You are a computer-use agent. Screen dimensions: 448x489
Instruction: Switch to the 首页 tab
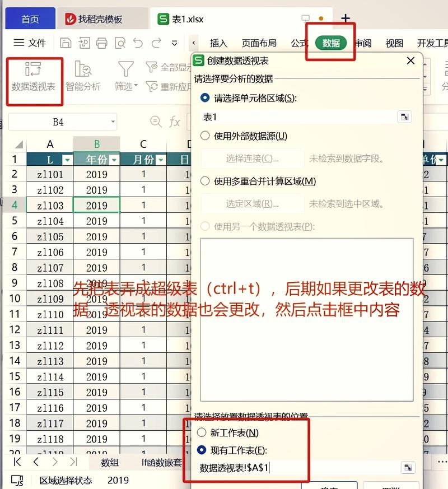[30, 19]
